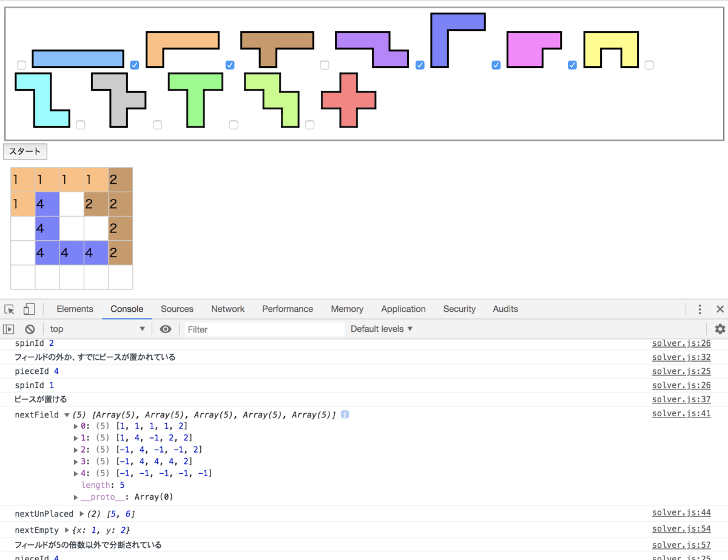Screen dimensions: 728x560
Task: Expand row 0 of nextField array
Action: 76,426
